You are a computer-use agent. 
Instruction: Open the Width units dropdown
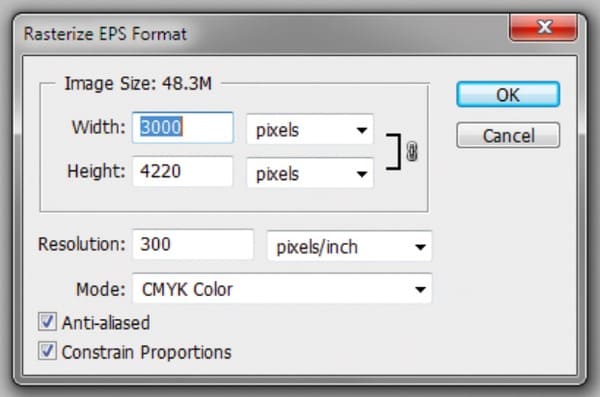[x=310, y=130]
